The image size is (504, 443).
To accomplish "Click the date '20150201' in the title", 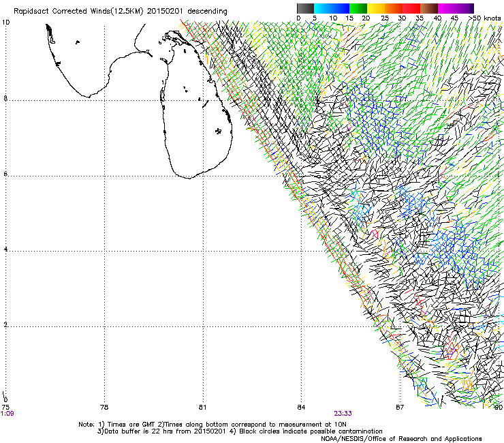I will [165, 12].
